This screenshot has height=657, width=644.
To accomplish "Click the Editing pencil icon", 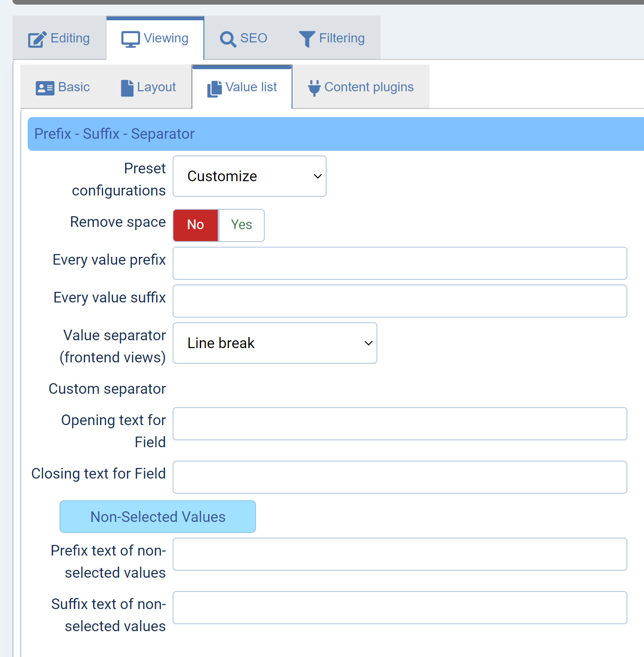I will 37,39.
